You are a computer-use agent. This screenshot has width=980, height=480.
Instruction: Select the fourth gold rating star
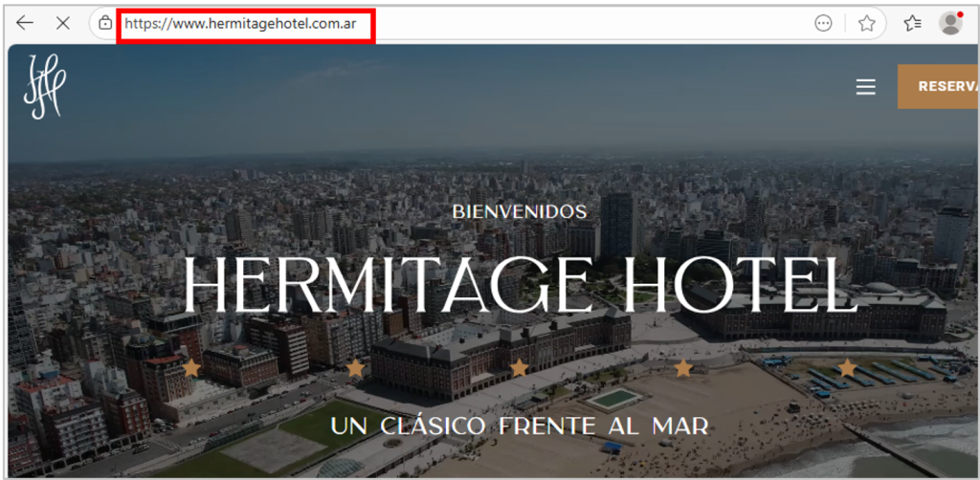(683, 368)
